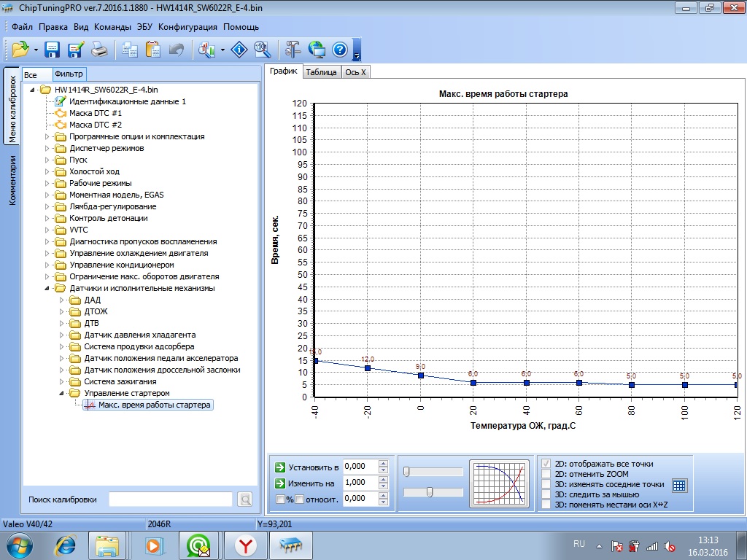Switch to the 'Таблица' tab
747x560 pixels.
321,71
